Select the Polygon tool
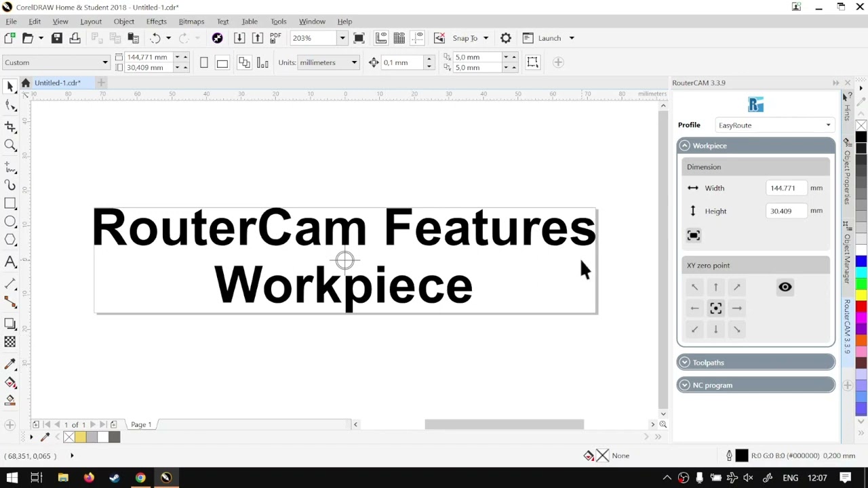Image resolution: width=868 pixels, height=488 pixels. pos(10,240)
